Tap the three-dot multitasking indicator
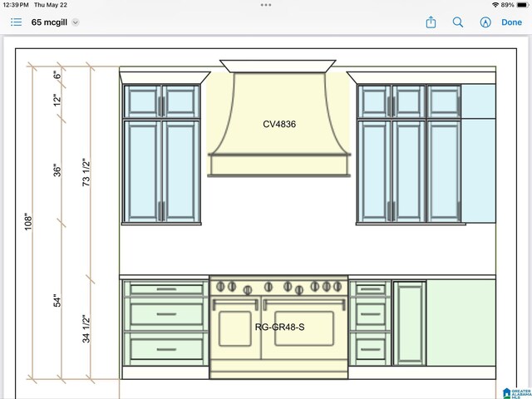The height and width of the screenshot is (399, 532). click(x=266, y=5)
